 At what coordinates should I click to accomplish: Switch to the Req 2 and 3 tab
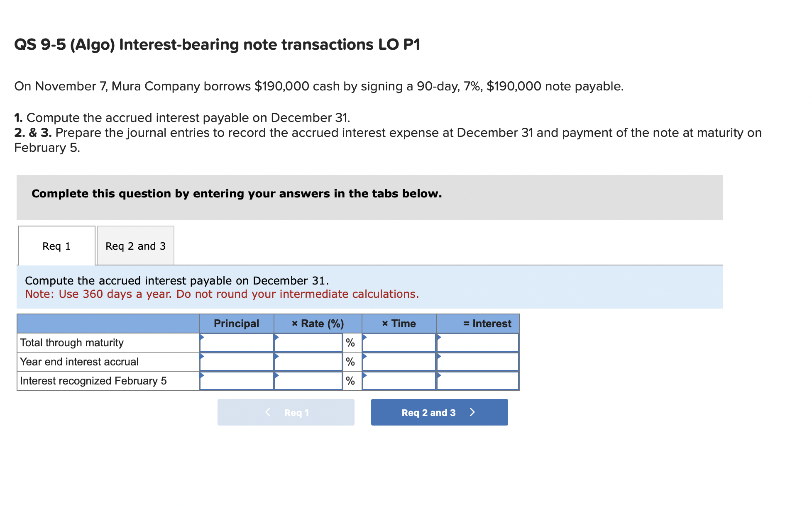pos(135,246)
